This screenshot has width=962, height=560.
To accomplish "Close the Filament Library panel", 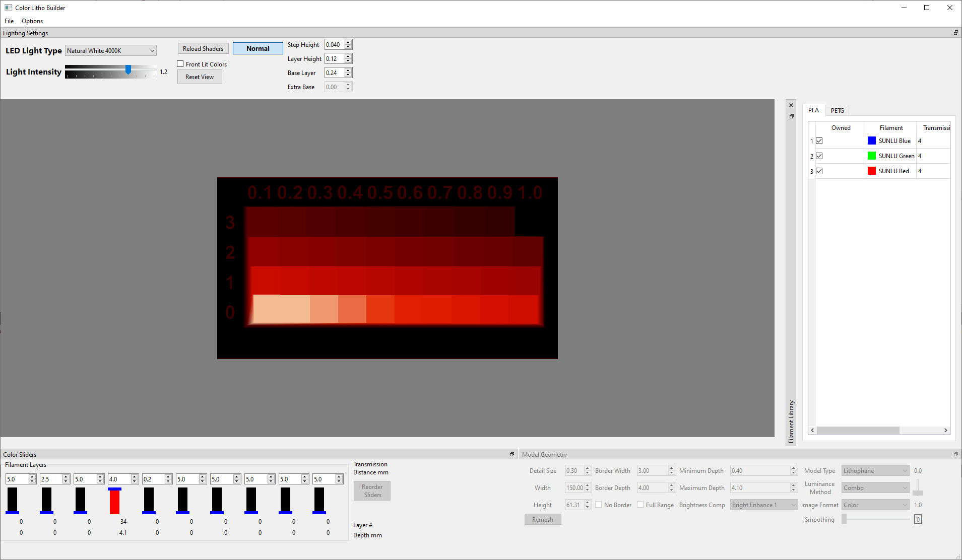I will tap(791, 105).
